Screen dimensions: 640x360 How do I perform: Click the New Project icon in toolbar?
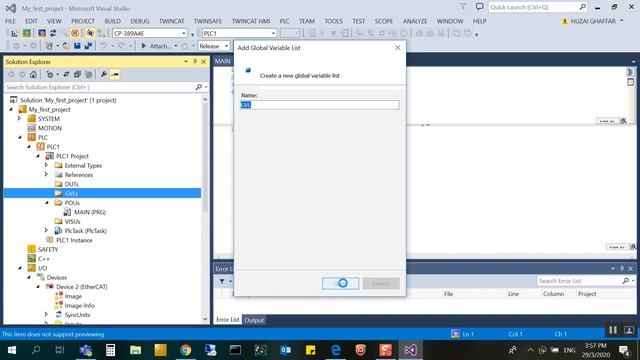coord(49,46)
